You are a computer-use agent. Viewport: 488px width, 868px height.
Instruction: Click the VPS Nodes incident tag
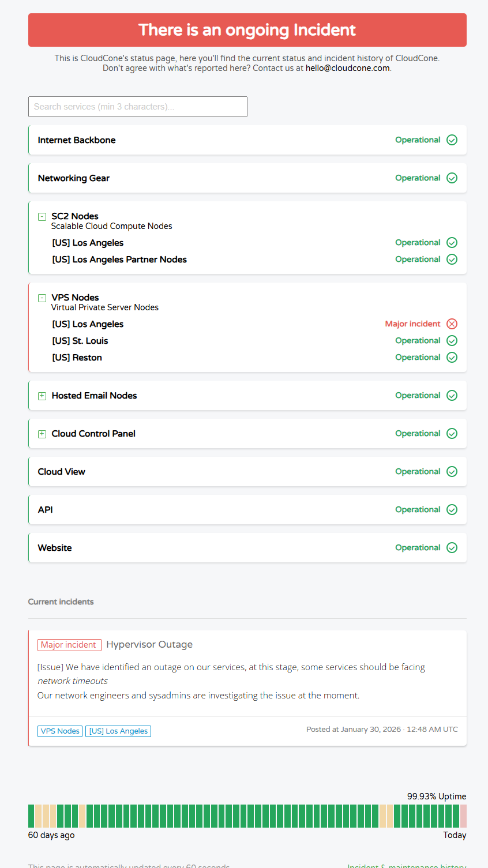pyautogui.click(x=60, y=731)
